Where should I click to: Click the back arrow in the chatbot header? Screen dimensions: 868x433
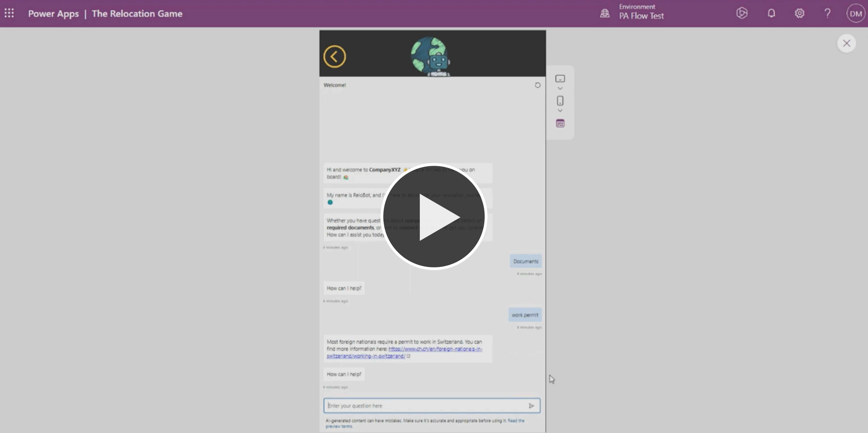coord(335,56)
